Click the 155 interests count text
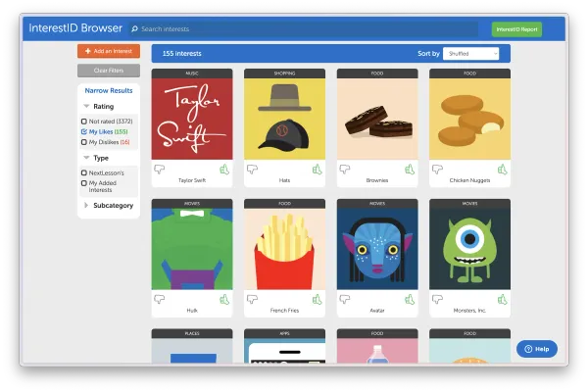Image resolution: width=588 pixels, height=392 pixels. pos(182,54)
